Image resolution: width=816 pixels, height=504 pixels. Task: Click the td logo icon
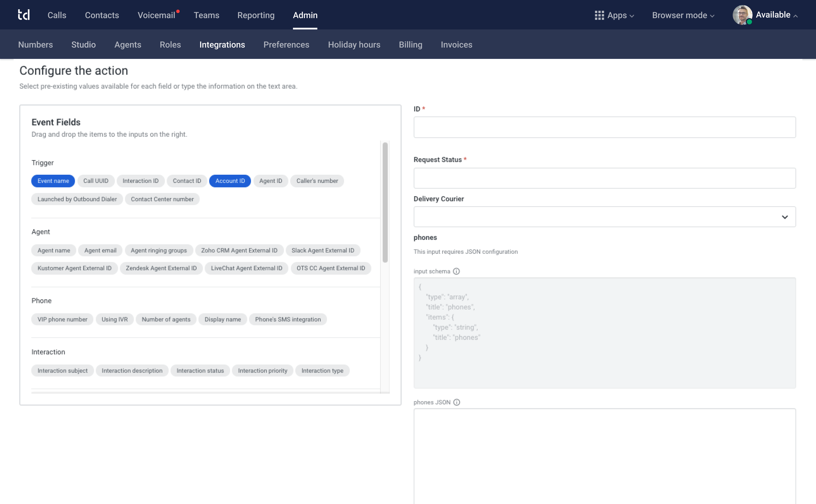pyautogui.click(x=24, y=15)
